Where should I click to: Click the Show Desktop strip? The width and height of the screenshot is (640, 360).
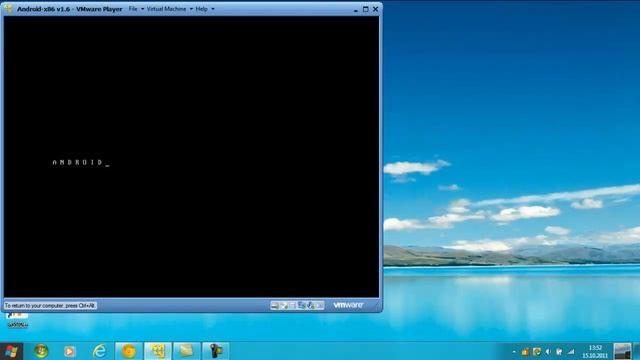tap(636, 351)
